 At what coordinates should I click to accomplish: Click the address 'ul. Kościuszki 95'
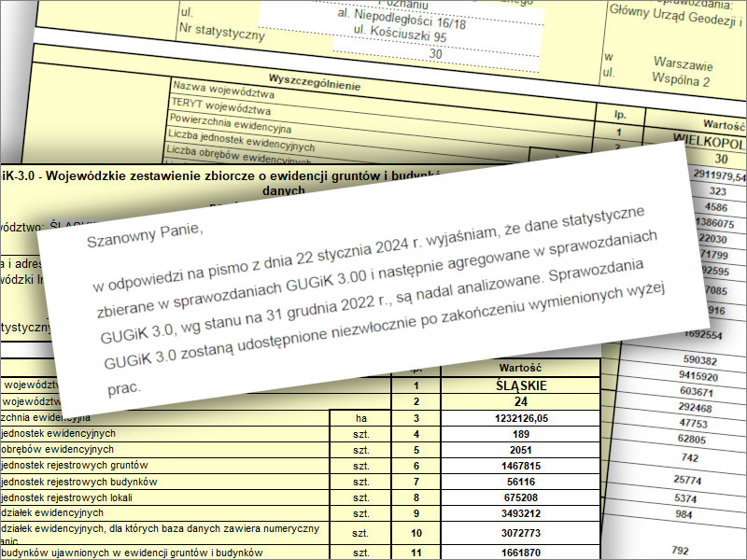401,34
